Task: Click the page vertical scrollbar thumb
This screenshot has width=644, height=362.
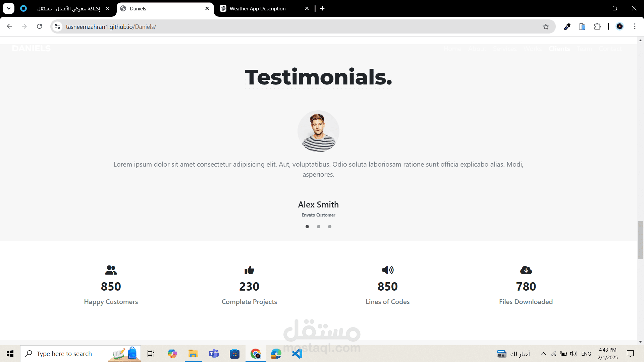Action: (640, 240)
